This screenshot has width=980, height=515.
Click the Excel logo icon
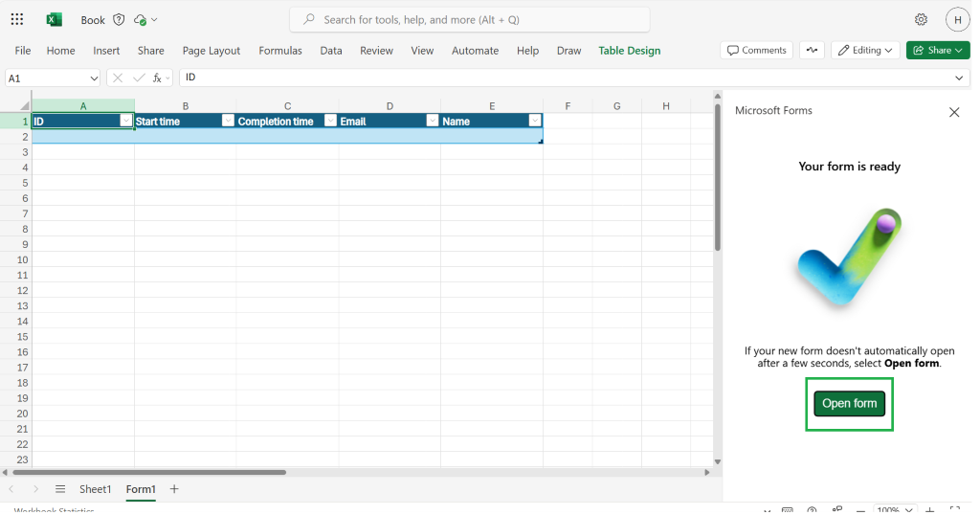(55, 19)
